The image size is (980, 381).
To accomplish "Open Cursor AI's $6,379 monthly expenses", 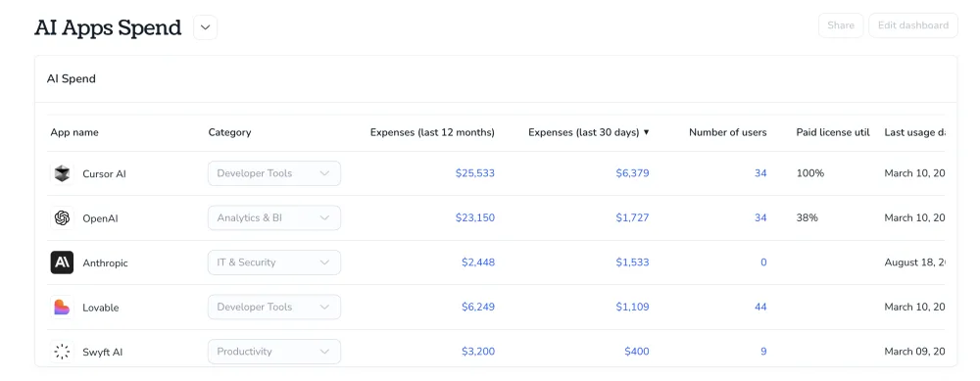I will pos(632,173).
